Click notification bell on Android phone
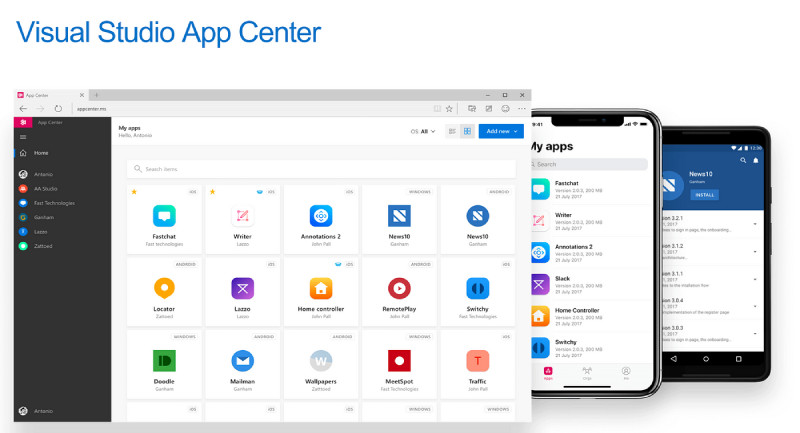This screenshot has width=800, height=433. click(756, 160)
